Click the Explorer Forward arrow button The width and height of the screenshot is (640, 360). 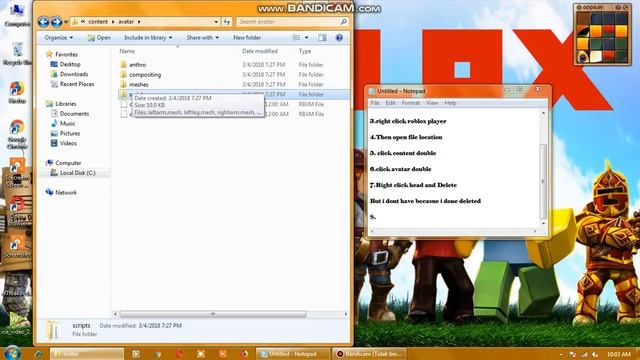56,22
